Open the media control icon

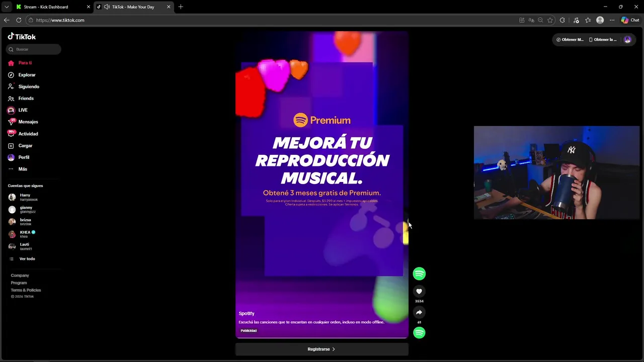click(576, 20)
